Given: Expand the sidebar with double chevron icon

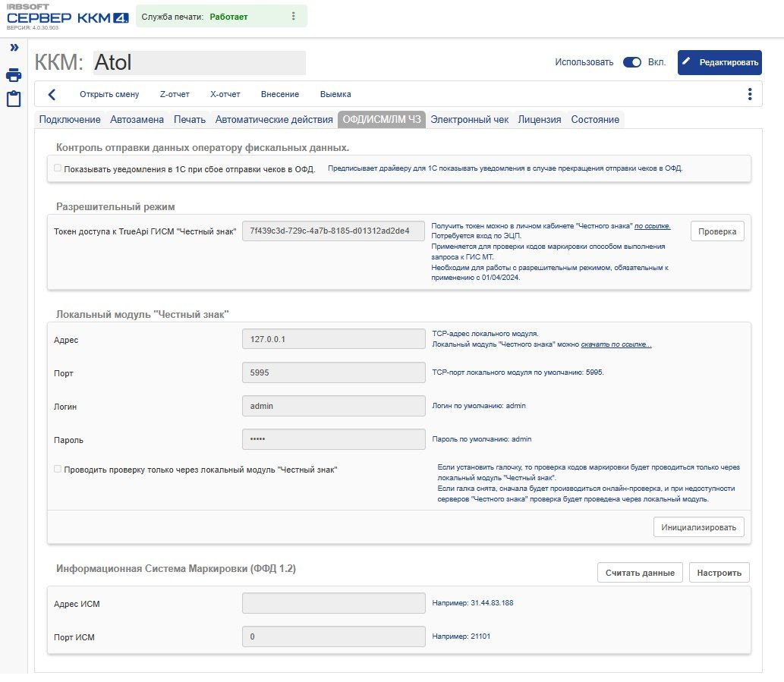Looking at the screenshot, I should tap(14, 48).
